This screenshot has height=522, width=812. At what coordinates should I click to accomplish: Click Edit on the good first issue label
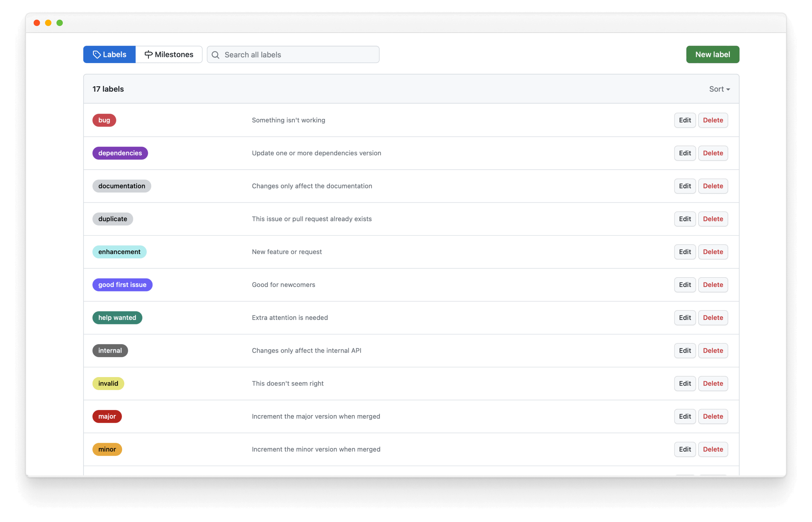coord(684,284)
